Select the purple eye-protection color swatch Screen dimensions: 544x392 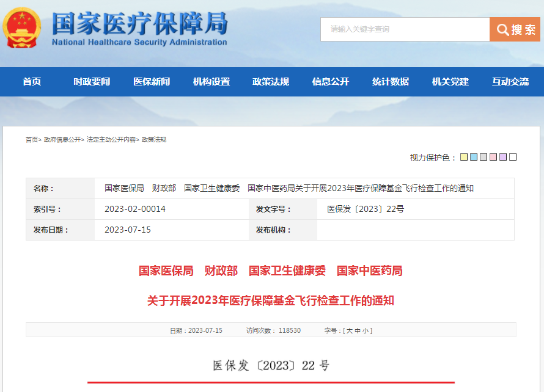[502, 157]
